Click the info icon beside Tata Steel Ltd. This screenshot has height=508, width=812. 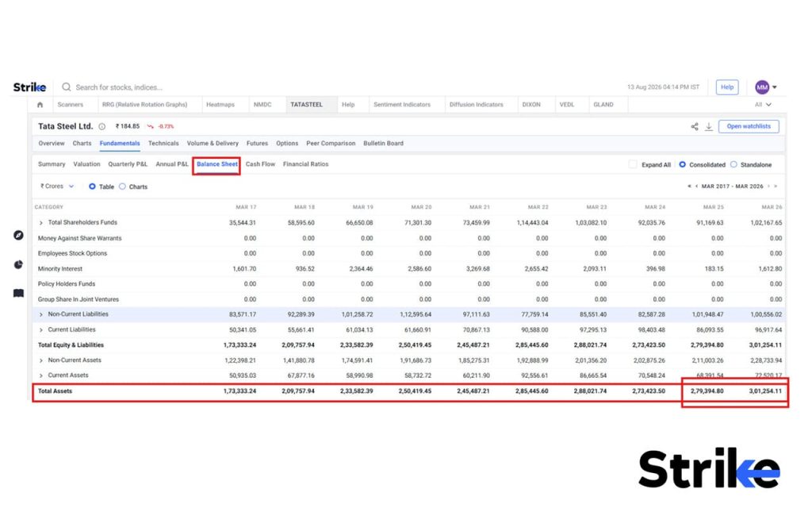(102, 126)
